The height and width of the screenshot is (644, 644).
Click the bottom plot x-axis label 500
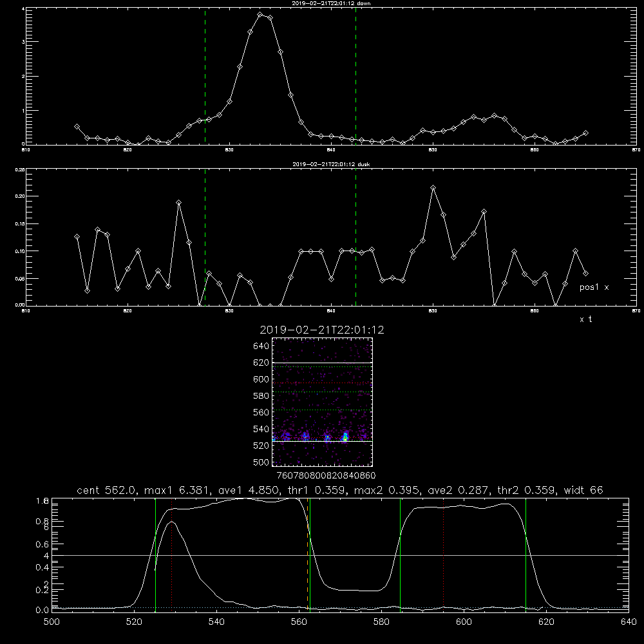click(x=52, y=622)
